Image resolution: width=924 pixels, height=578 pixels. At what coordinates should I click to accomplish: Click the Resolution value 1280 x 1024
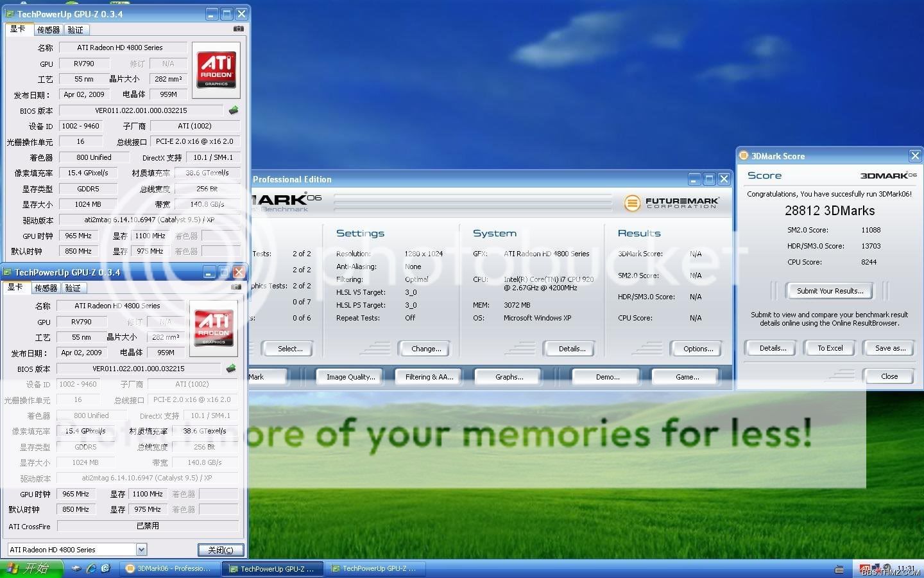[424, 254]
